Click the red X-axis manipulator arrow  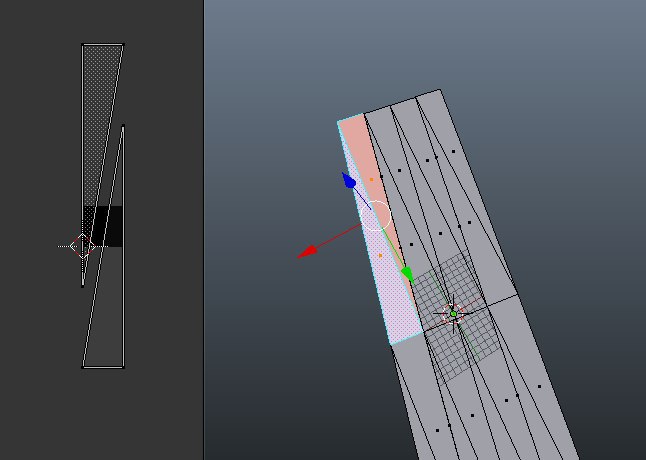tap(307, 252)
